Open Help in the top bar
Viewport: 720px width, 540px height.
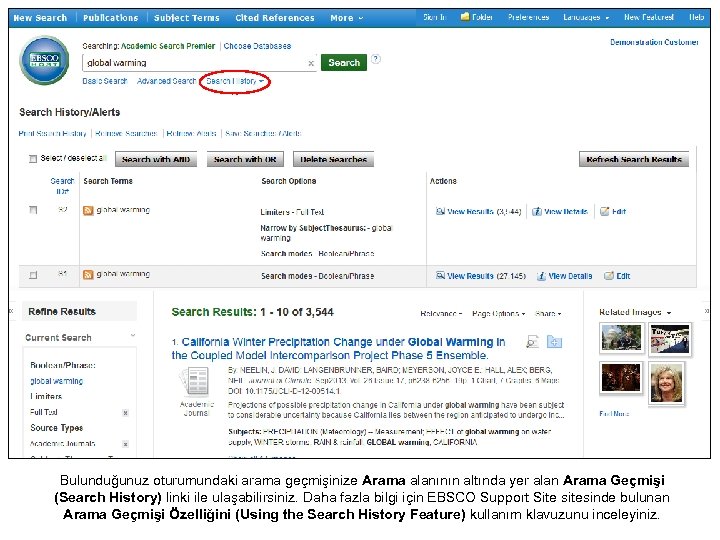pos(696,17)
